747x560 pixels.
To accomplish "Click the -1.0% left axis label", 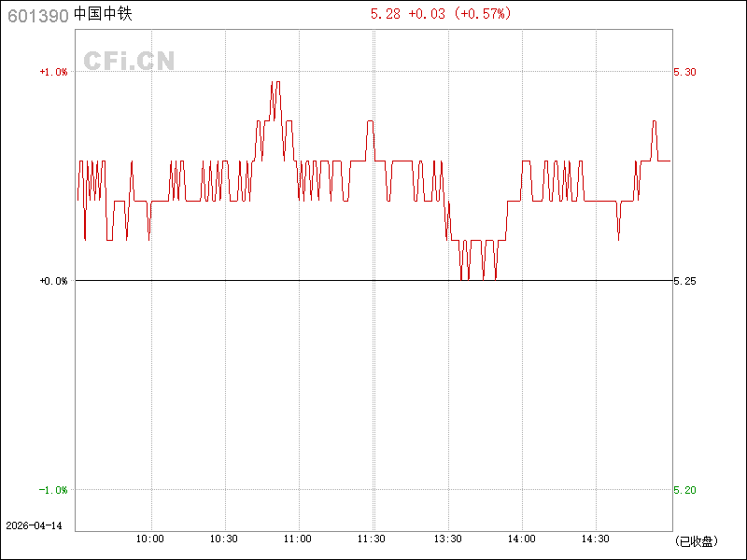I will (x=53, y=490).
